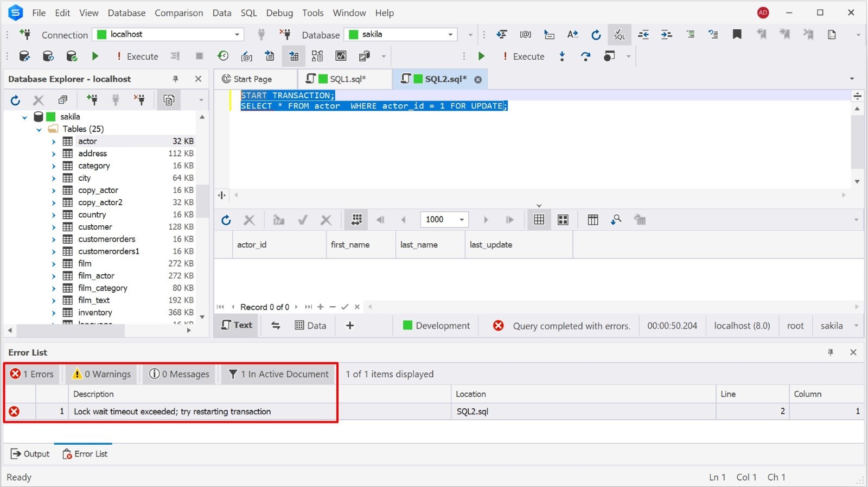Open the Database sakila dropdown
This screenshot has width=868, height=487.
tap(450, 35)
